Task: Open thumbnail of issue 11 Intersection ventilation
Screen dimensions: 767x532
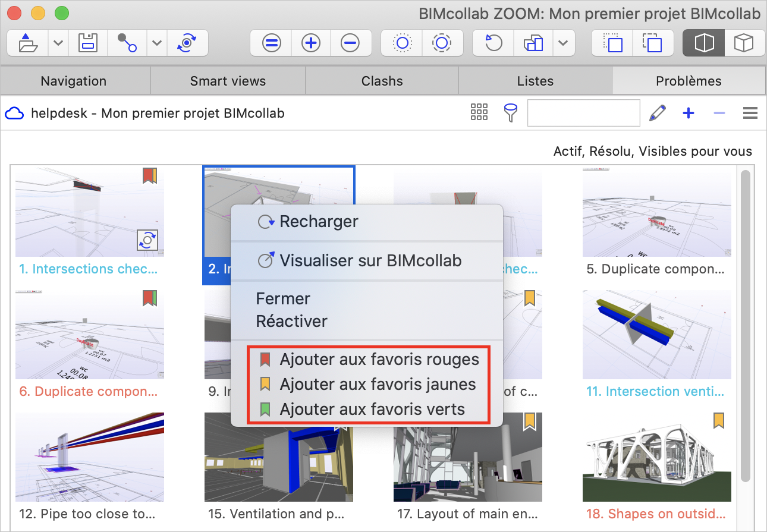Action: point(657,335)
